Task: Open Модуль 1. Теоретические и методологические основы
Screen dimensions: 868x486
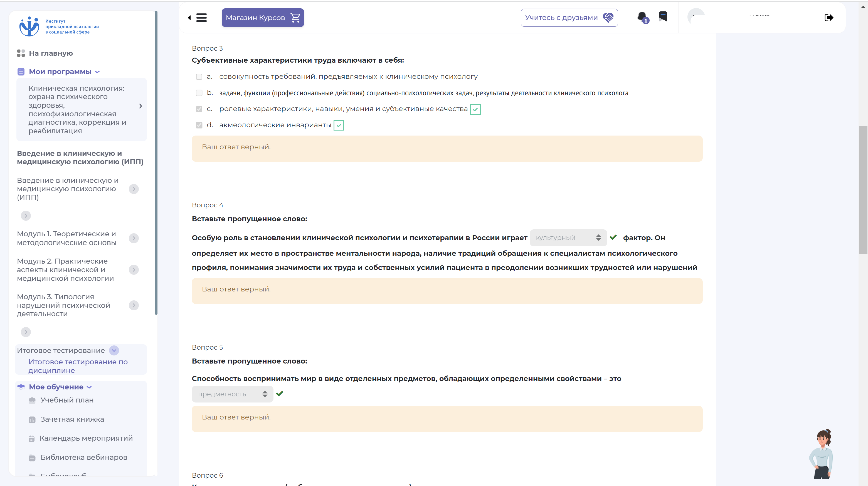Action: pos(67,238)
